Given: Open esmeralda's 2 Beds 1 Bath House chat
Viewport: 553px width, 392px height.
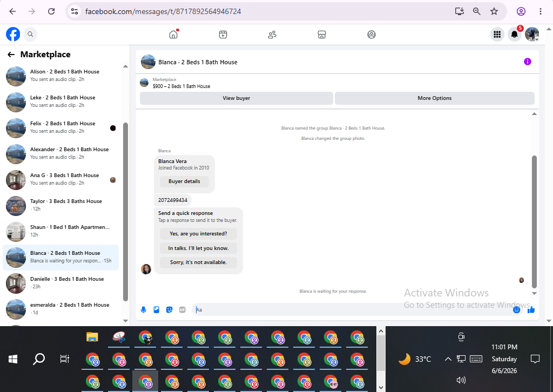Looking at the screenshot, I should coord(60,309).
